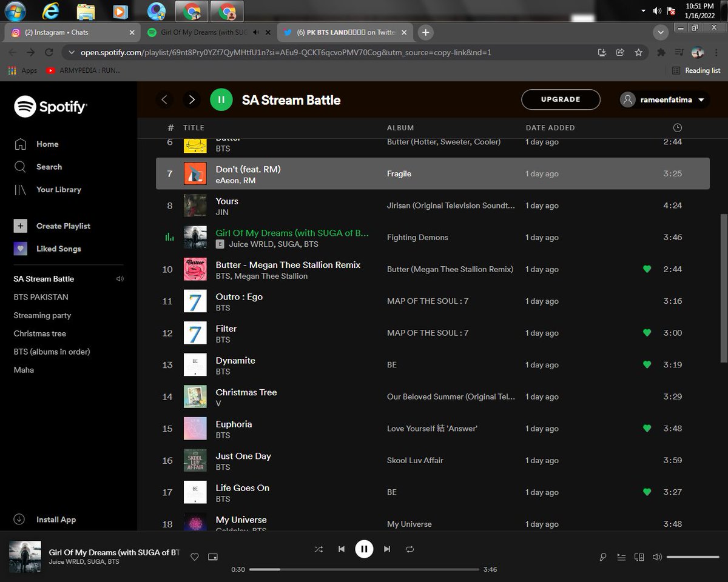728x582 pixels.
Task: Show hidden system tray icons
Action: (643, 11)
